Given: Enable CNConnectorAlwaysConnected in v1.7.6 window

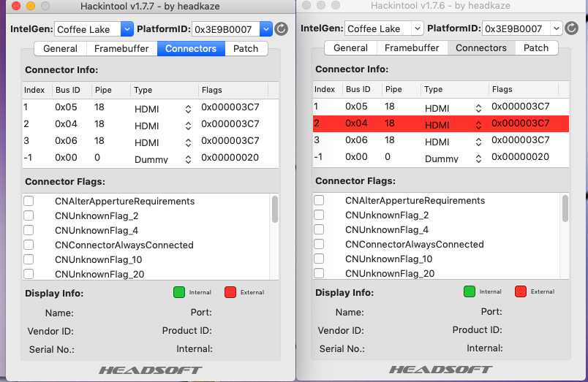Looking at the screenshot, I should click(x=319, y=244).
